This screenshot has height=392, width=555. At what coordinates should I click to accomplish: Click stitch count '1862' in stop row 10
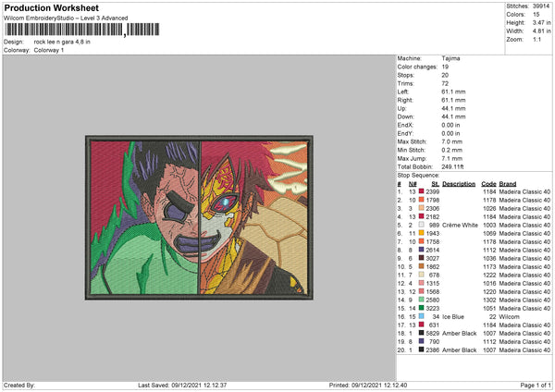point(433,267)
